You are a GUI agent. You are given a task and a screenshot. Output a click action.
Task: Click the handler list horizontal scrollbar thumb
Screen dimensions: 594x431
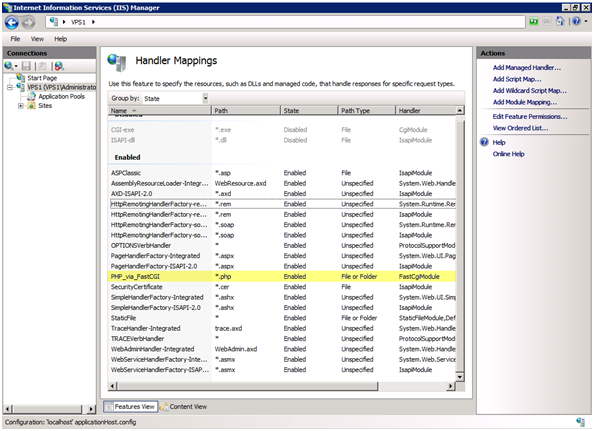point(248,386)
